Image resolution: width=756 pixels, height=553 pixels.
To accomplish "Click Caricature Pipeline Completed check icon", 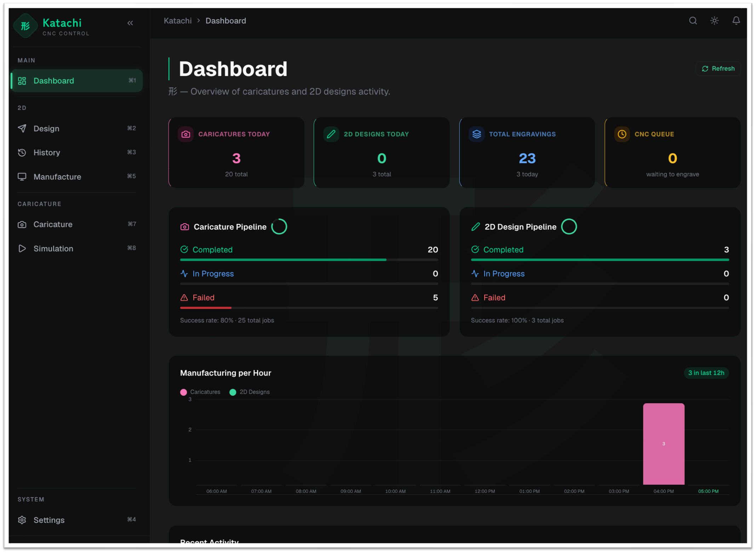I will tap(184, 250).
